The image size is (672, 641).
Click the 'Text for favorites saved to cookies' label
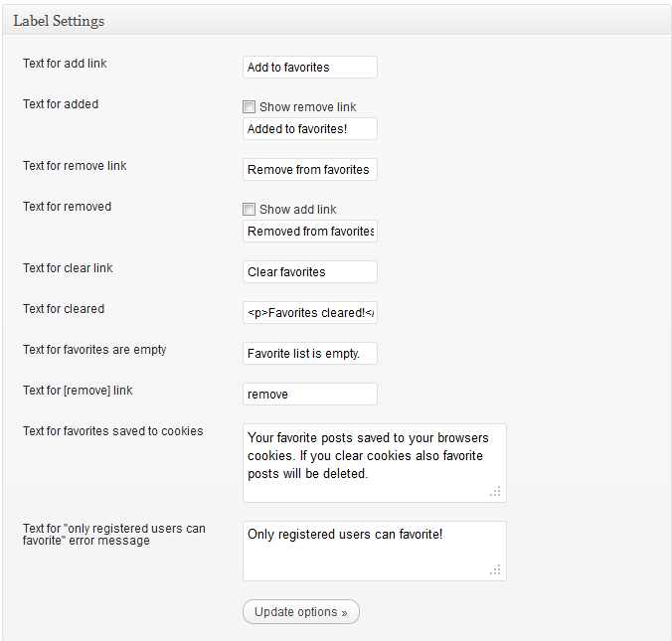click(112, 431)
